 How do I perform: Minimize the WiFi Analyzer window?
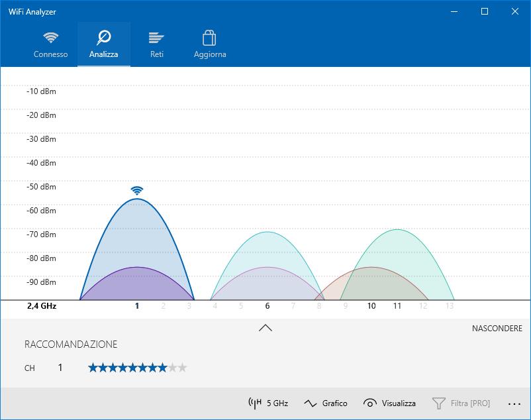pos(454,11)
